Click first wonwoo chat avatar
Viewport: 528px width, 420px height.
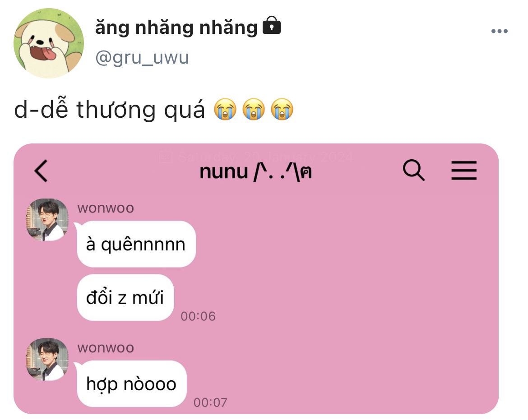click(x=47, y=219)
